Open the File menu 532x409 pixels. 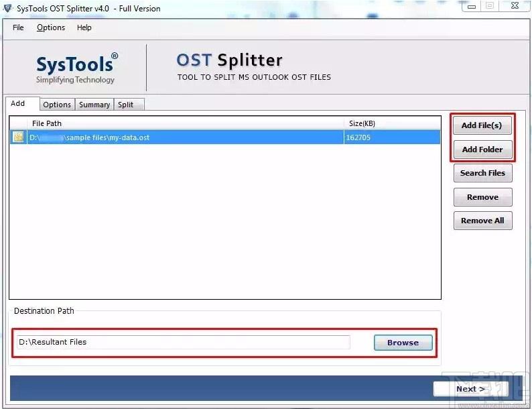[x=18, y=27]
